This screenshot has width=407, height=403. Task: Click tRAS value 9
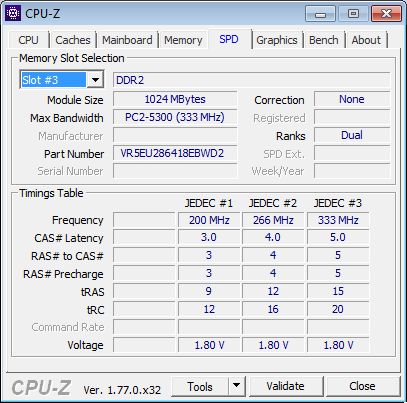tap(209, 291)
